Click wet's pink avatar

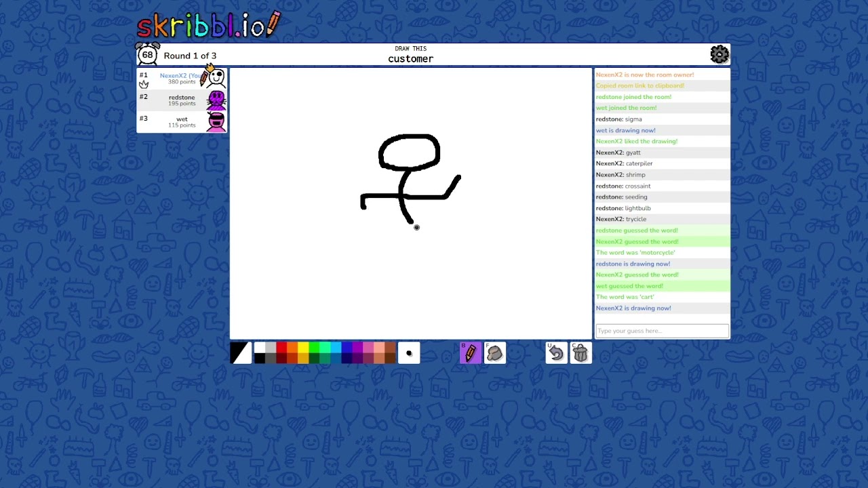pos(216,121)
